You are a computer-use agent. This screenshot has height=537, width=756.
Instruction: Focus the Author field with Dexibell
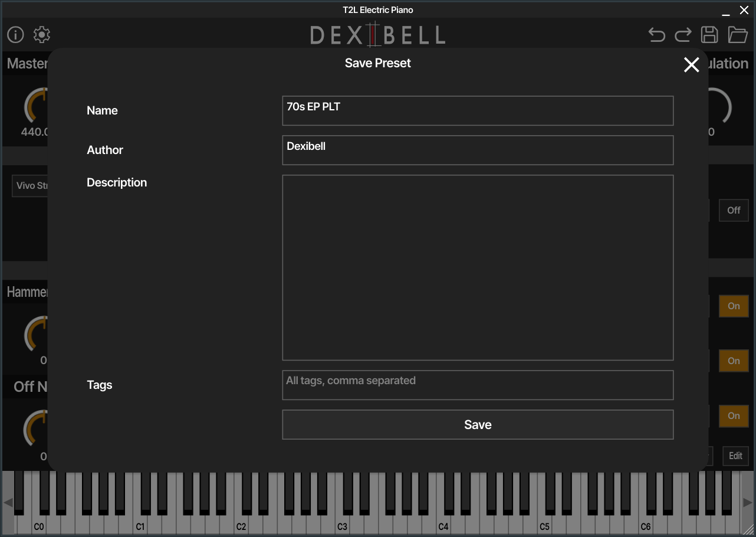pyautogui.click(x=478, y=150)
